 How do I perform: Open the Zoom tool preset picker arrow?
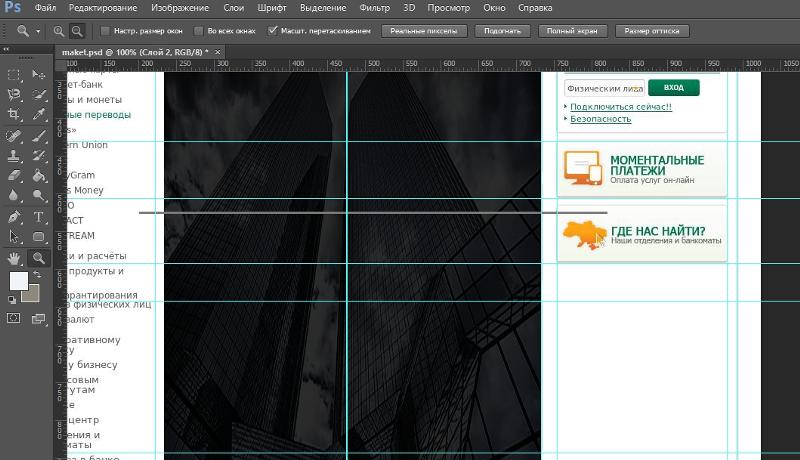click(38, 32)
